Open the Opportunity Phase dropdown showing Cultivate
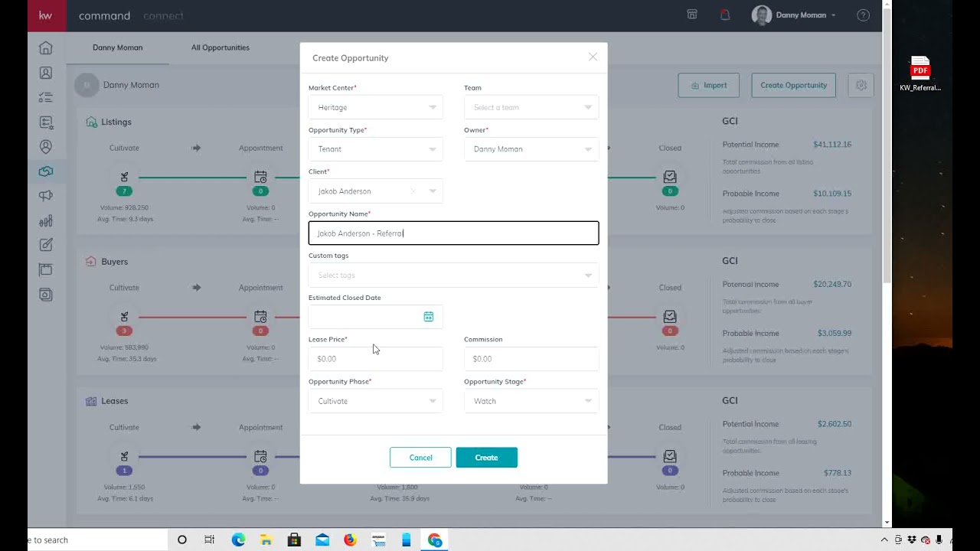This screenshot has height=551, width=980. point(375,401)
